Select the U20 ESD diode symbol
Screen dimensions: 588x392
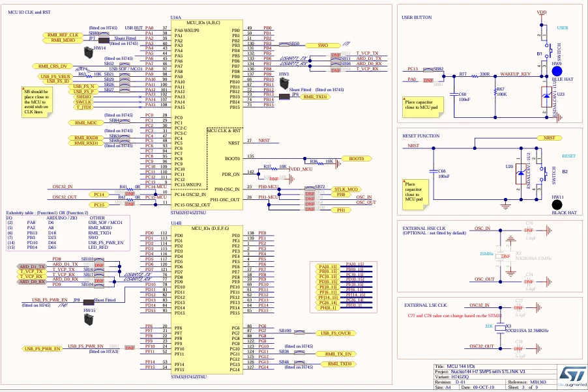click(x=520, y=173)
